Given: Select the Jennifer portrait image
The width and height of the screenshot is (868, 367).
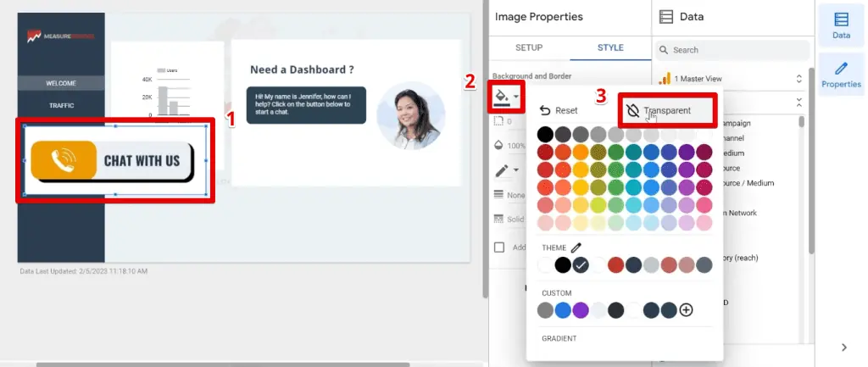Looking at the screenshot, I should (411, 115).
